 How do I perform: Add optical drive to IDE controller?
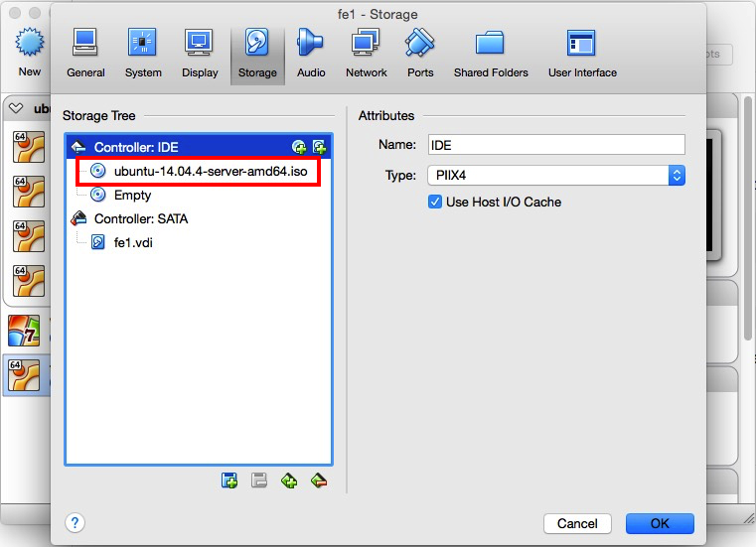299,147
